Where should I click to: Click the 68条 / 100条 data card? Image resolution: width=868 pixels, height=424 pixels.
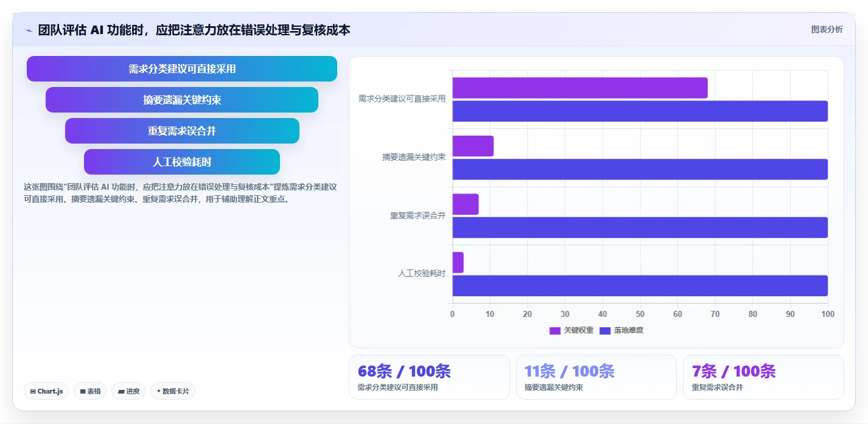point(429,377)
